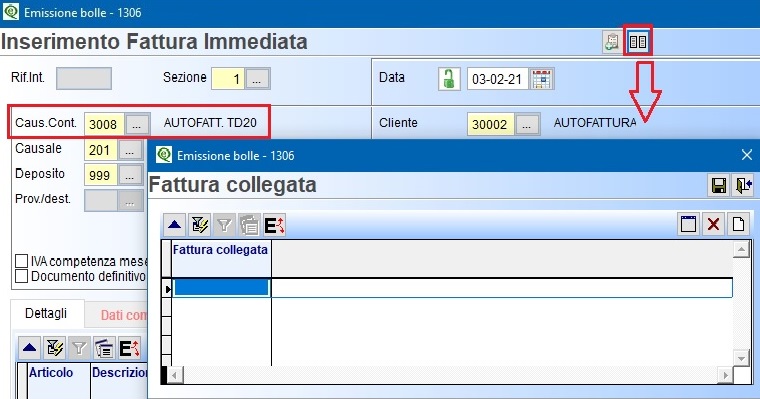
Task: Click scrollbar down arrow in Fattura collegata grid
Action: point(741,359)
